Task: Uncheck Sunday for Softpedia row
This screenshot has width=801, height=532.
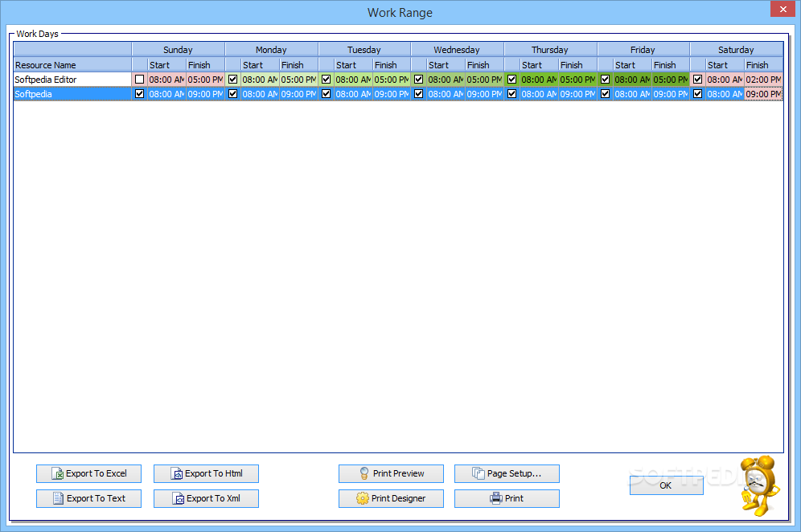Action: 139,94
